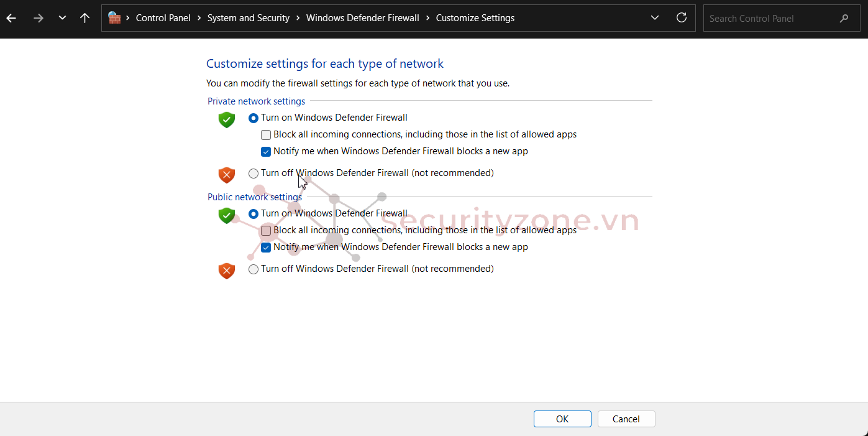Click the red shield icon under Private

click(227, 175)
